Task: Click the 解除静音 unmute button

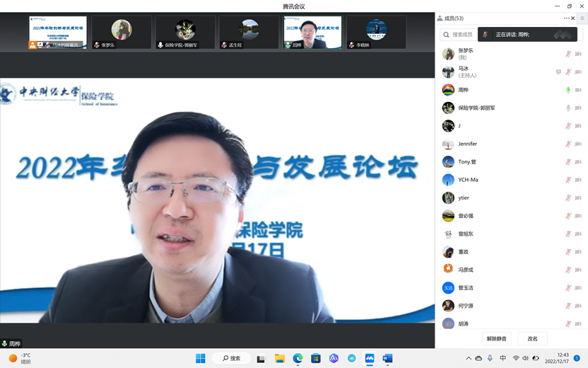Action: tap(496, 338)
